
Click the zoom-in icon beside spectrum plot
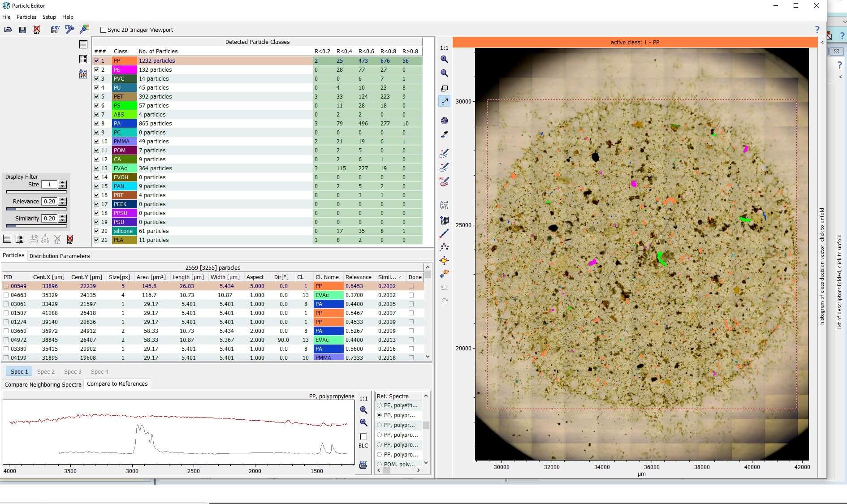363,410
